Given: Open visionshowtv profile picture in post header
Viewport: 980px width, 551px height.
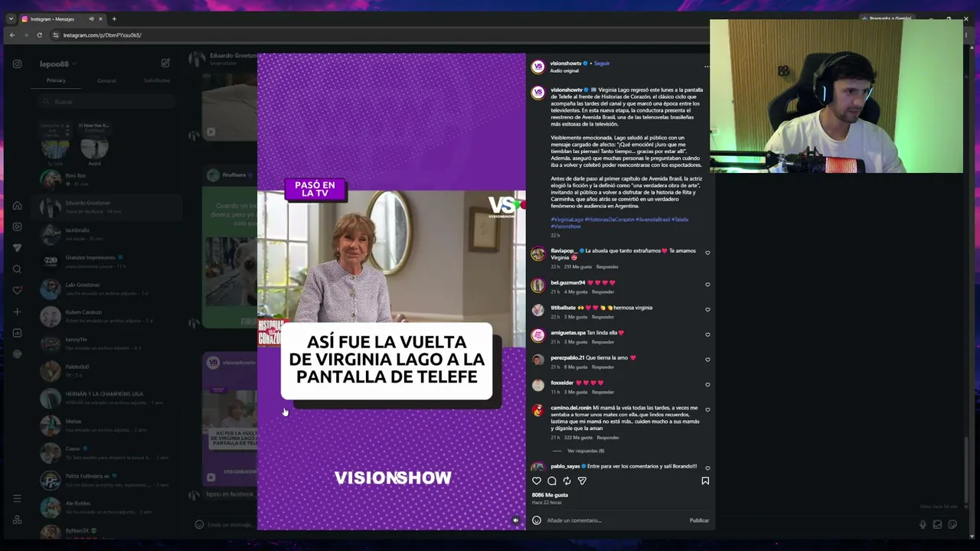Looking at the screenshot, I should pyautogui.click(x=538, y=67).
